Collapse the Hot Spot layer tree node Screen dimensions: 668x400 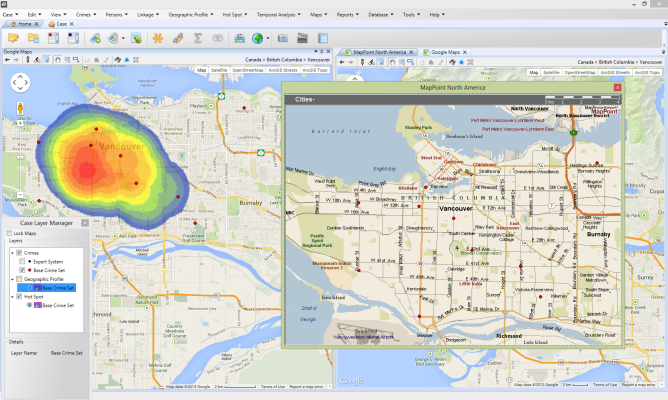[11, 296]
